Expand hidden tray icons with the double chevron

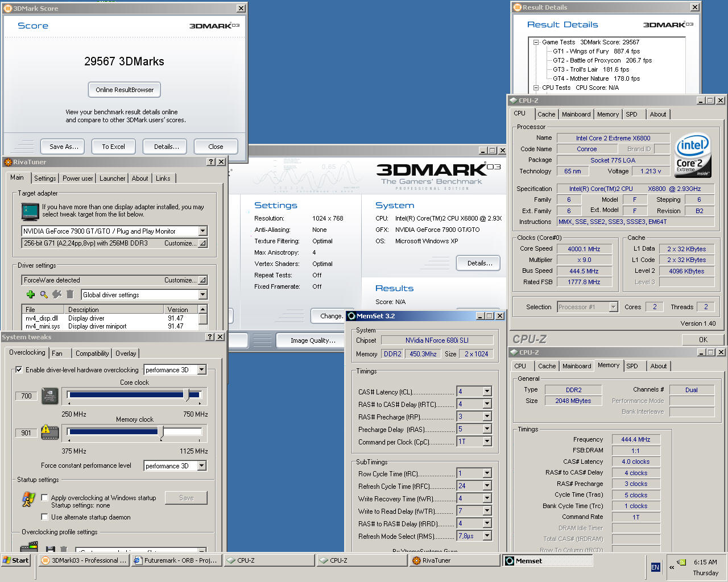point(671,567)
